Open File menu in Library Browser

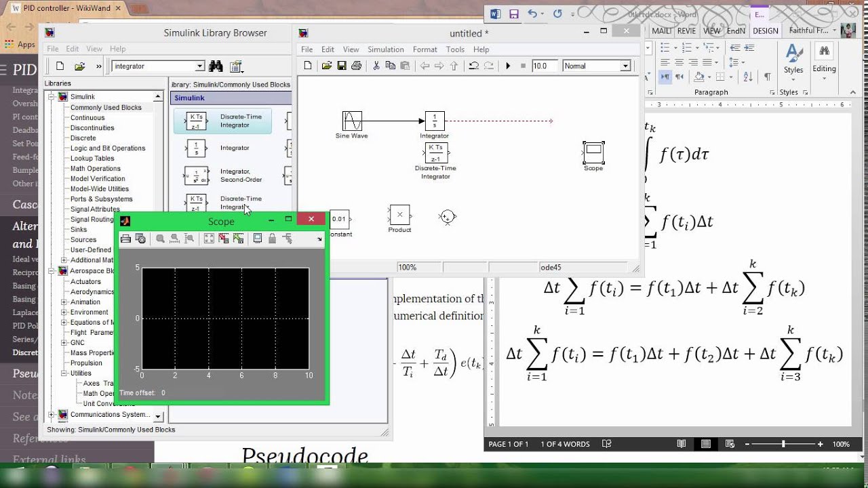tap(52, 49)
